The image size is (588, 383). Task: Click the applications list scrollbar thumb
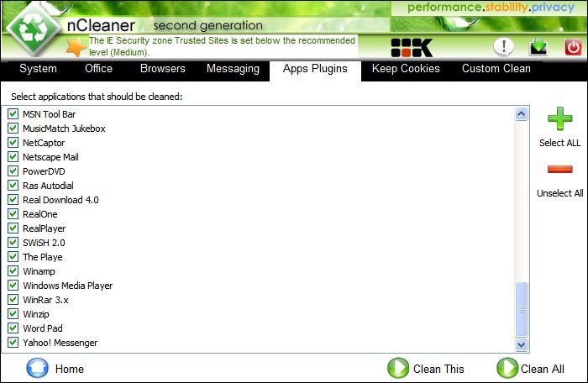pyautogui.click(x=522, y=309)
